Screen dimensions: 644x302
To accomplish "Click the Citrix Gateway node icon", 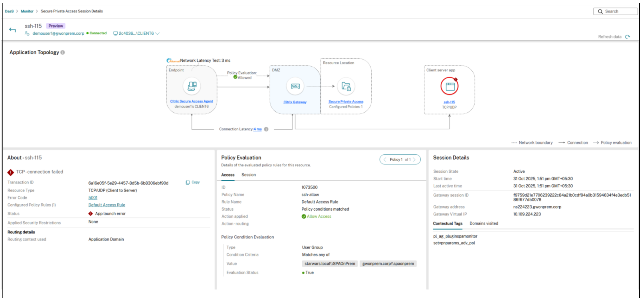I will click(295, 86).
